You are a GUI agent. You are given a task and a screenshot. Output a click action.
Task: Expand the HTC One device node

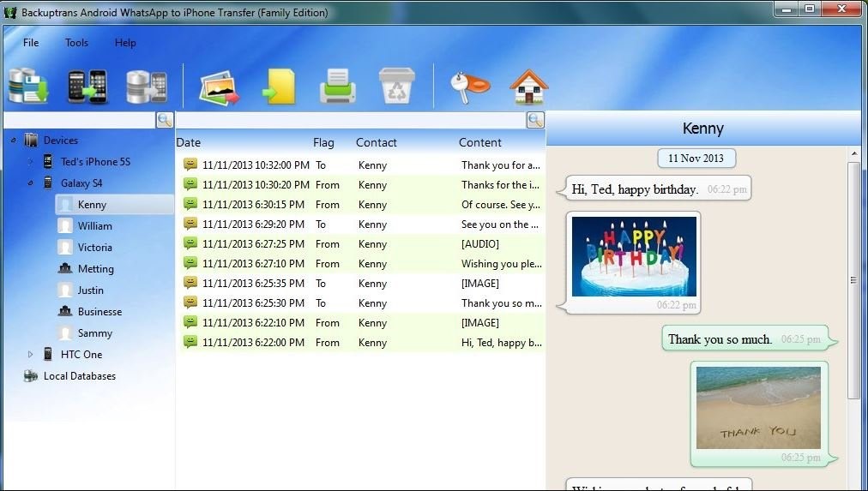(30, 355)
